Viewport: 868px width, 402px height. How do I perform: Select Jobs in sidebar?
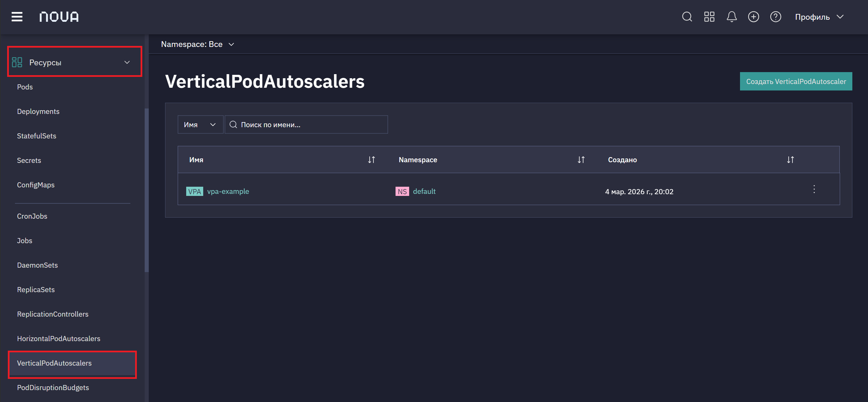point(25,241)
